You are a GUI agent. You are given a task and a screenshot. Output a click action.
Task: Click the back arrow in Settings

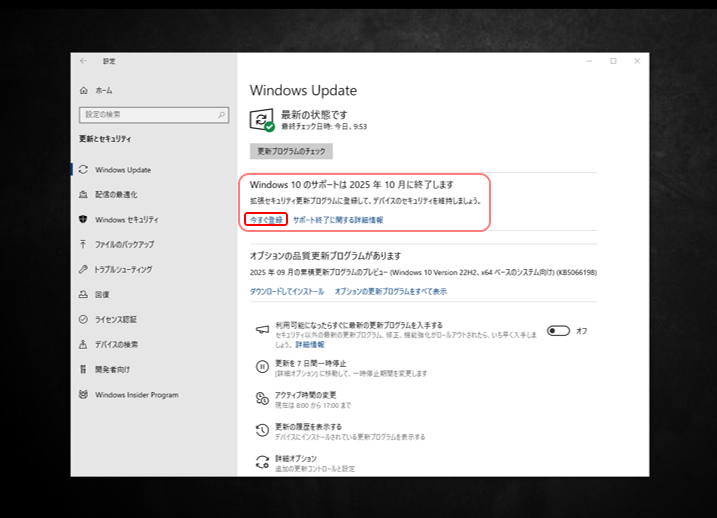click(x=83, y=61)
